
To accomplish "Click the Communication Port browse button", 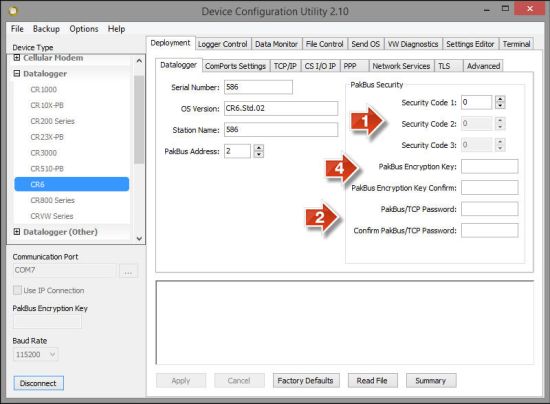I will click(x=128, y=271).
